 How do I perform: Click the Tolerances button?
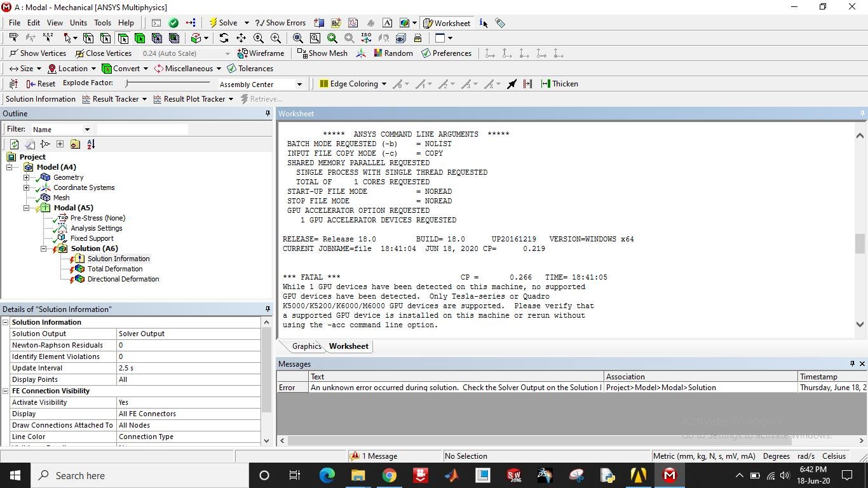(250, 69)
